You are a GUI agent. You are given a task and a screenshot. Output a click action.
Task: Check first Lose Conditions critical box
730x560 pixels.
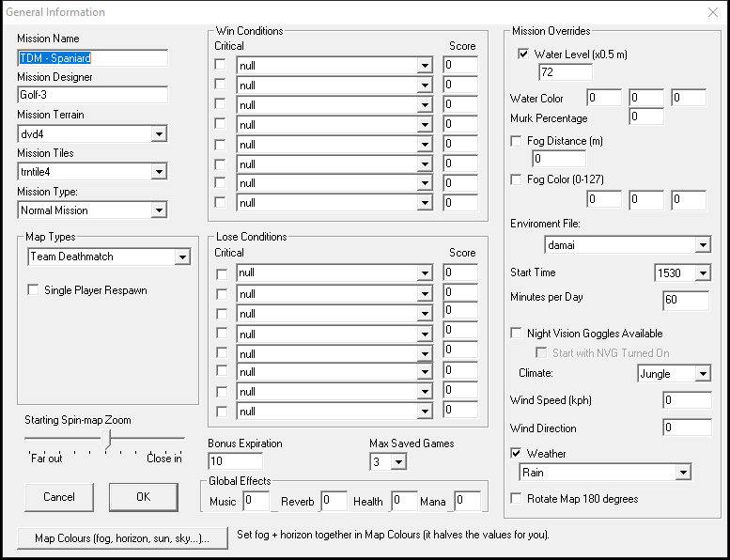coord(222,274)
